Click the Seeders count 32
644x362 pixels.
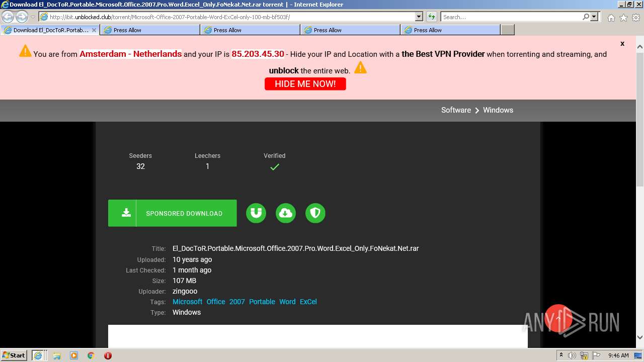click(140, 166)
